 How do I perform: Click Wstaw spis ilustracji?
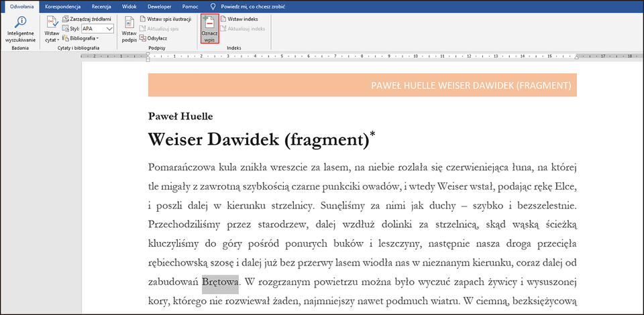(x=166, y=19)
